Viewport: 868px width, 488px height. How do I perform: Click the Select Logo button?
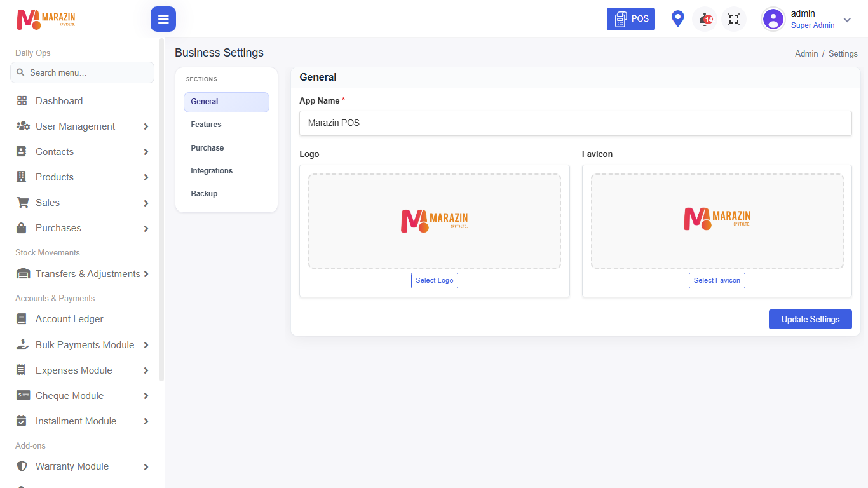pos(435,280)
